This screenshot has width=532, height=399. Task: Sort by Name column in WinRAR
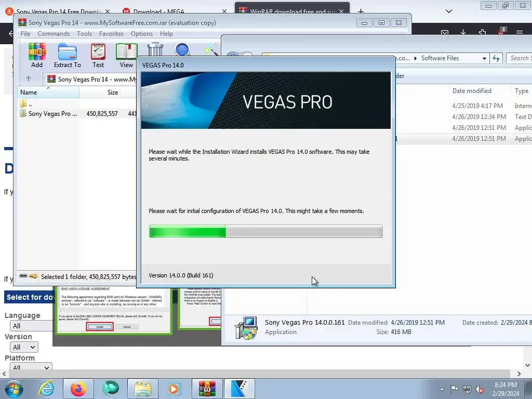coord(48,92)
